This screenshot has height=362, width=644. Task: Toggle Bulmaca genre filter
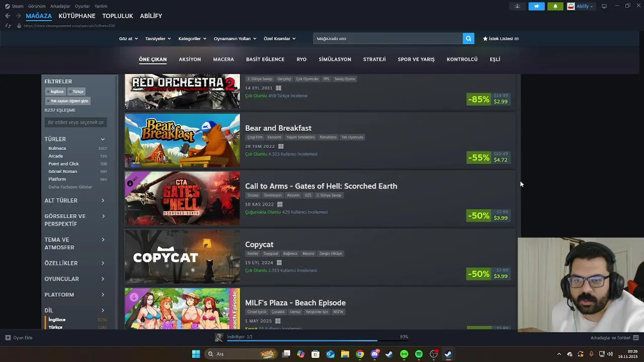77,148
